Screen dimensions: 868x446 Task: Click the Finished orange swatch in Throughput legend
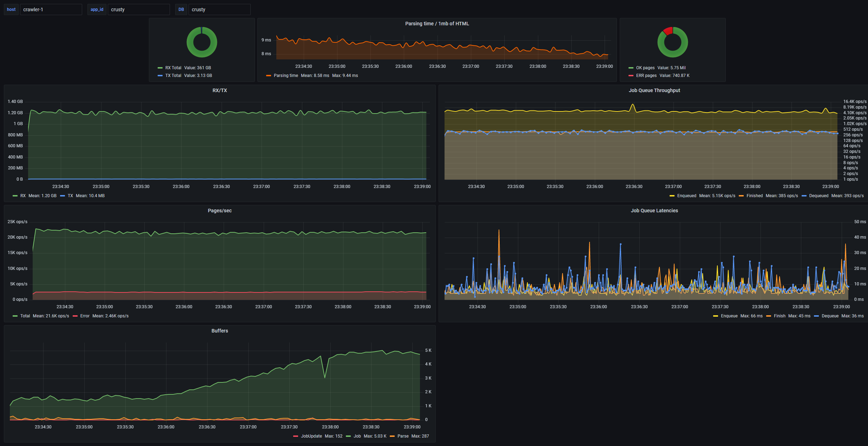[x=741, y=196]
